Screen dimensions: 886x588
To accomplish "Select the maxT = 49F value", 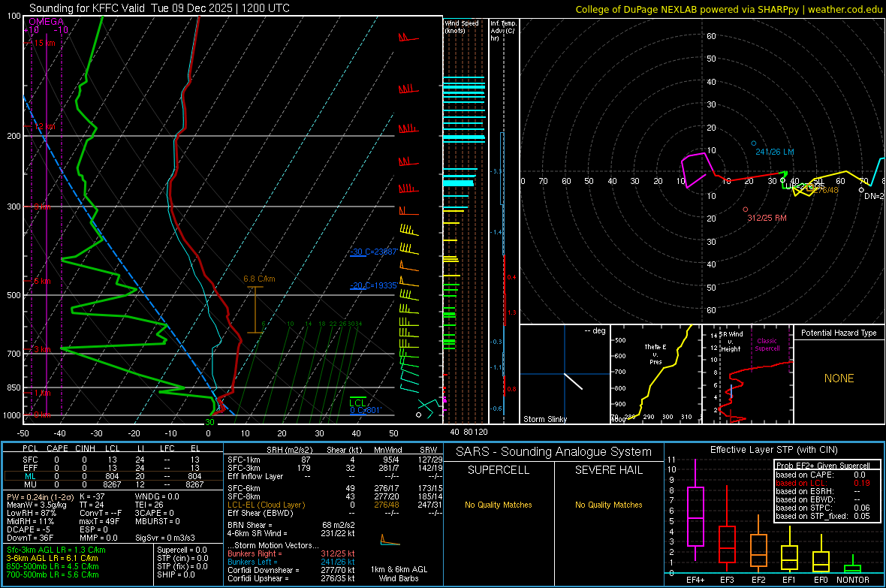I will (x=99, y=521).
